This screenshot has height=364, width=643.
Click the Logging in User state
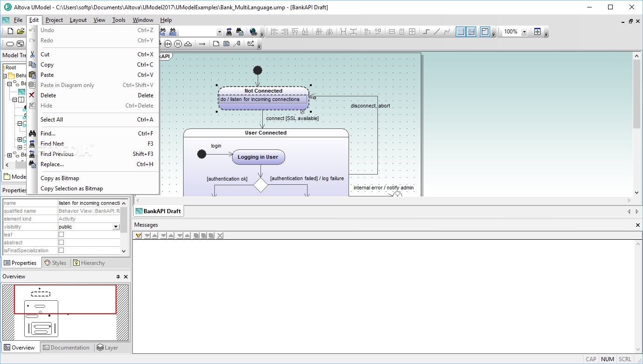tap(258, 157)
